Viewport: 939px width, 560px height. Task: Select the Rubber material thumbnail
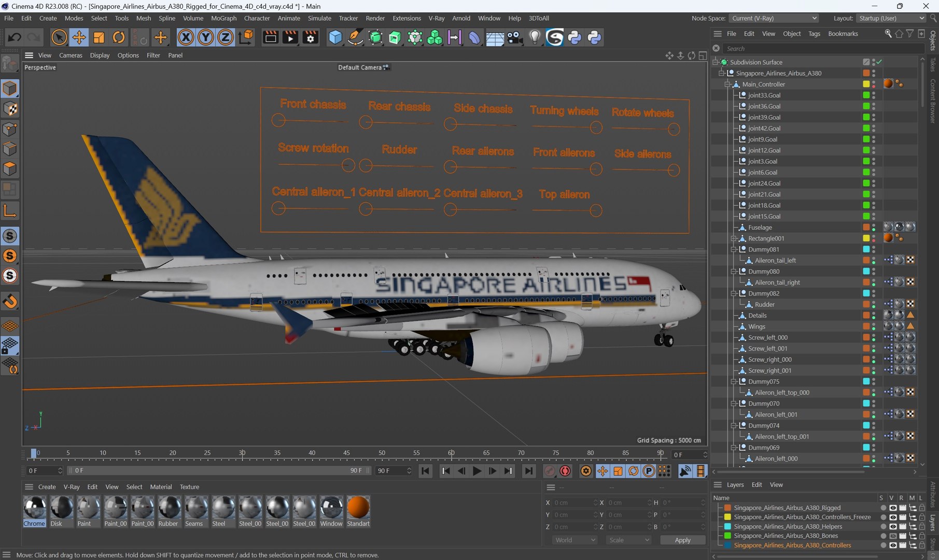pyautogui.click(x=169, y=511)
